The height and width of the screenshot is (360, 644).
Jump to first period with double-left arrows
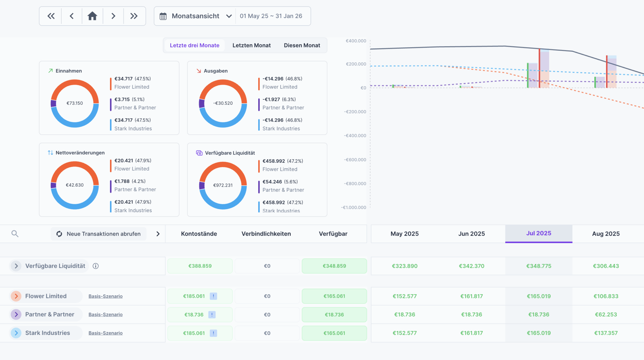[x=51, y=16]
